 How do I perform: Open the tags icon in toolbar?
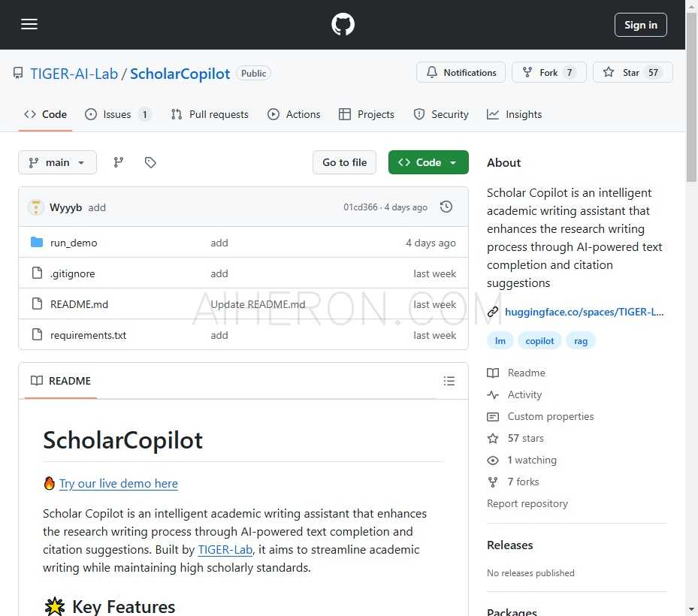click(150, 162)
